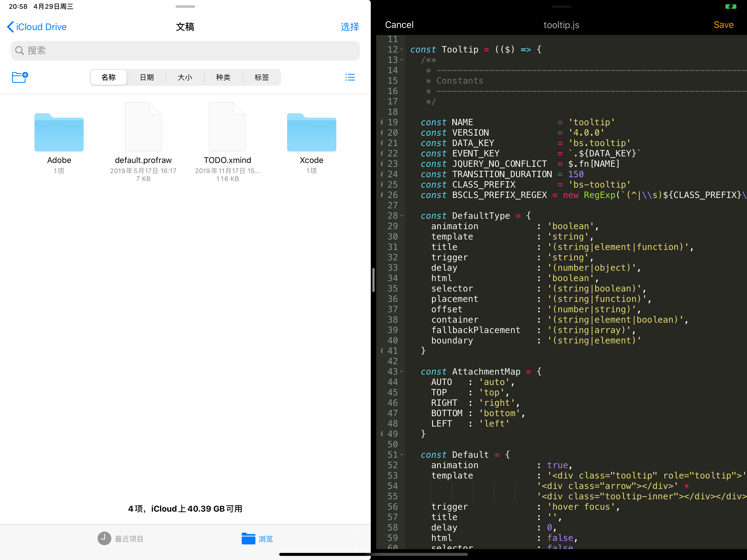
Task: Click the info marker on line 19
Action: tap(382, 122)
